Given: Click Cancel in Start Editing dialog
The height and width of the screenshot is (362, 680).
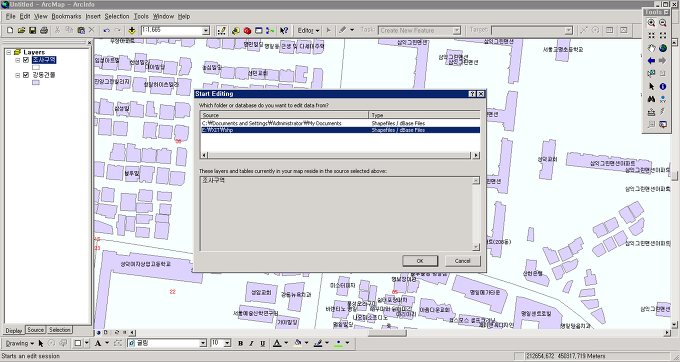Looking at the screenshot, I should coord(462,261).
